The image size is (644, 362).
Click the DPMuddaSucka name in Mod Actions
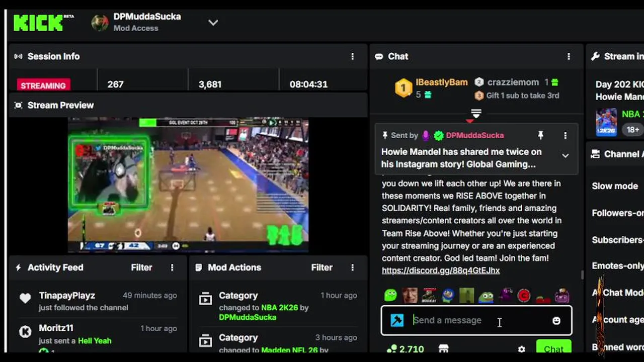coord(248,317)
